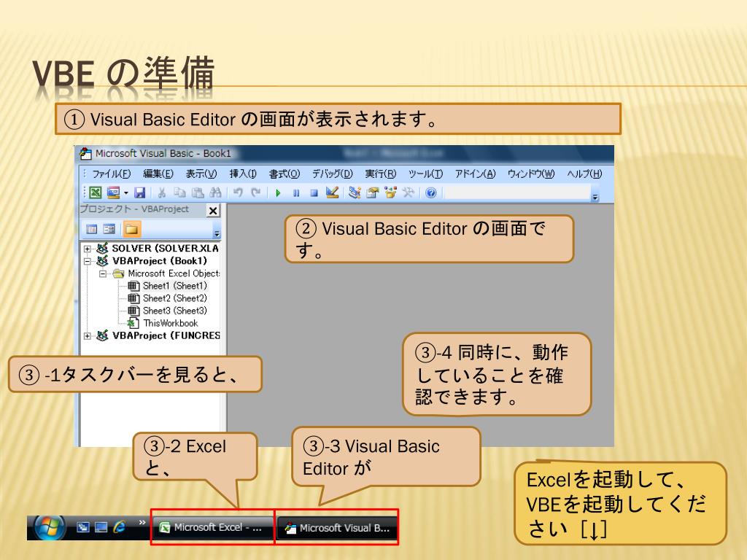Click View Code icon in project panel
The height and width of the screenshot is (560, 747).
click(91, 230)
